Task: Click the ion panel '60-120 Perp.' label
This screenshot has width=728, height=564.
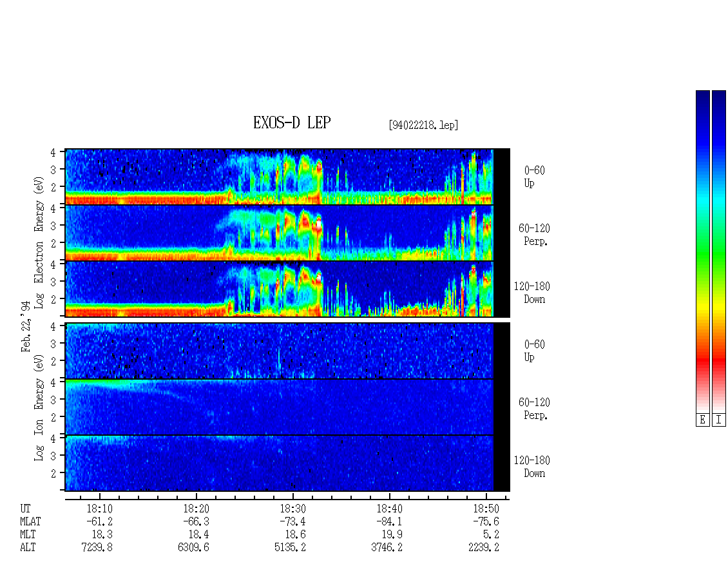Action: tap(534, 409)
